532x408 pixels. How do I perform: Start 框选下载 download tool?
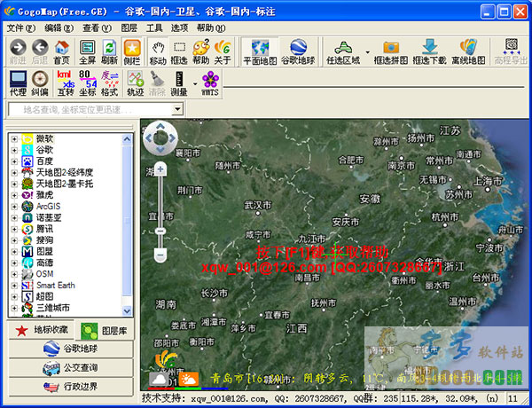pos(429,51)
